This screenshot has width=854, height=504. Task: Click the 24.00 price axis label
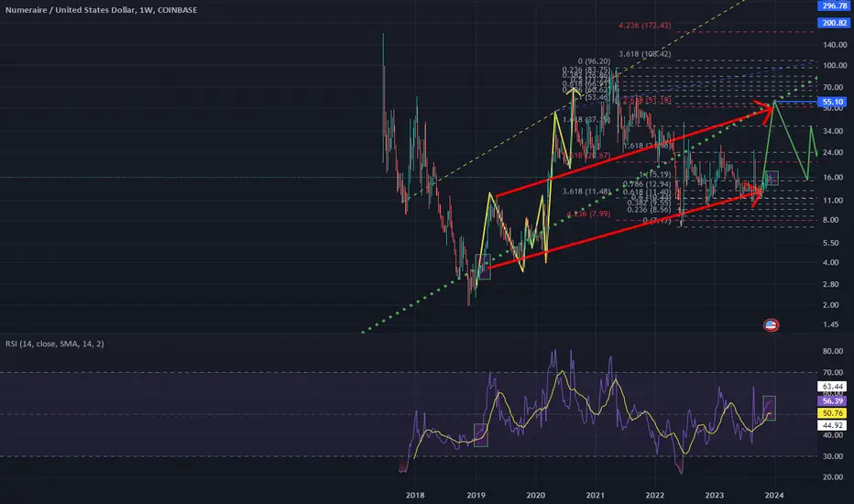coord(833,152)
